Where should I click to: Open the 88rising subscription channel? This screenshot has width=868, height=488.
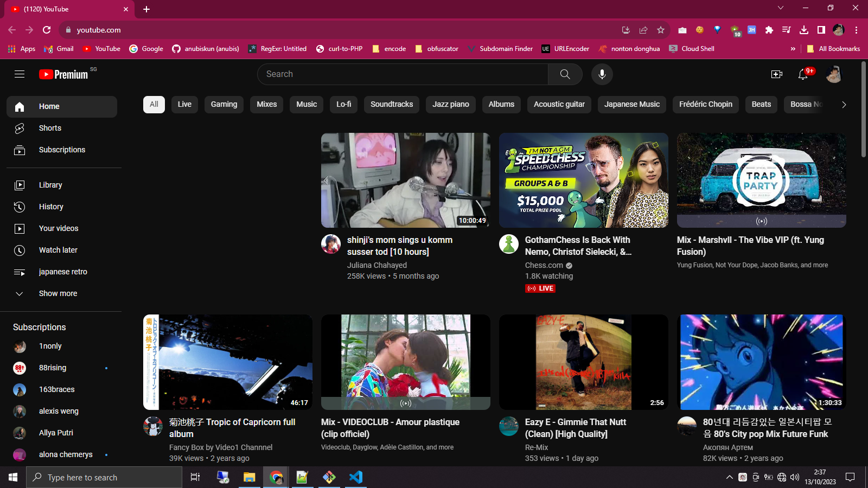[x=62, y=368]
